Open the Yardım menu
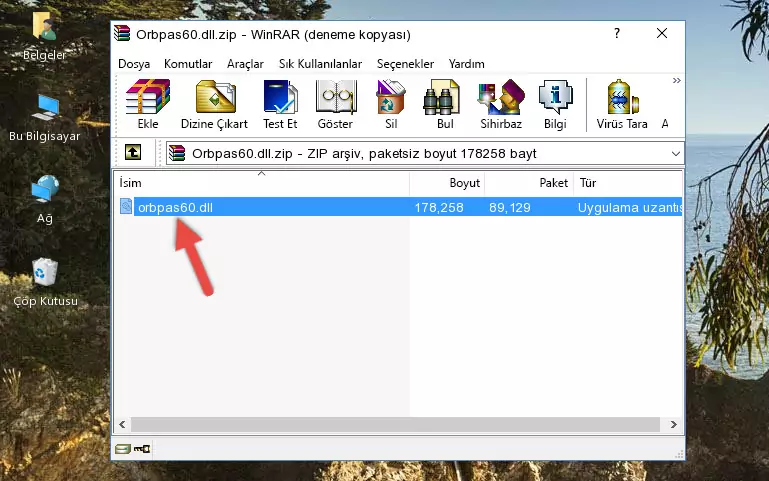769x481 pixels. [x=466, y=64]
